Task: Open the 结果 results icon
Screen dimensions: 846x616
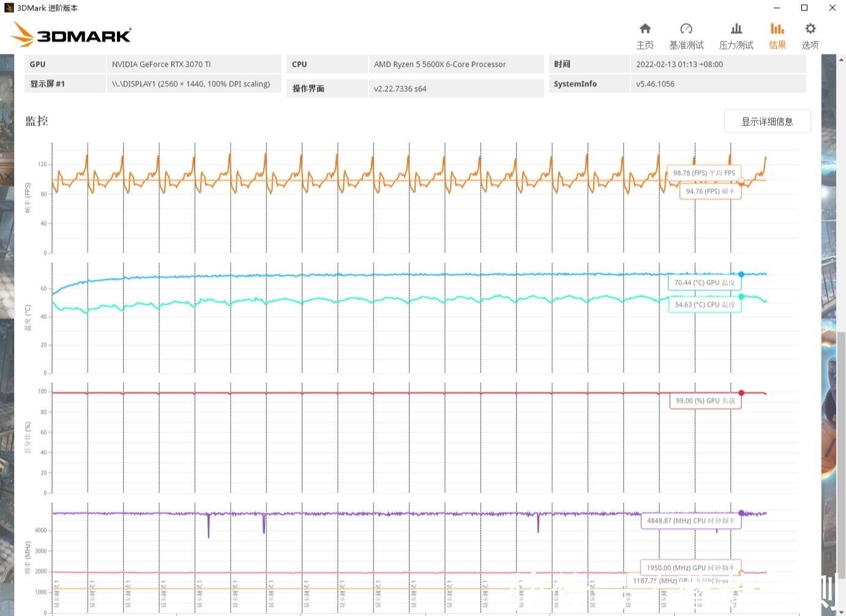Action: 777,29
